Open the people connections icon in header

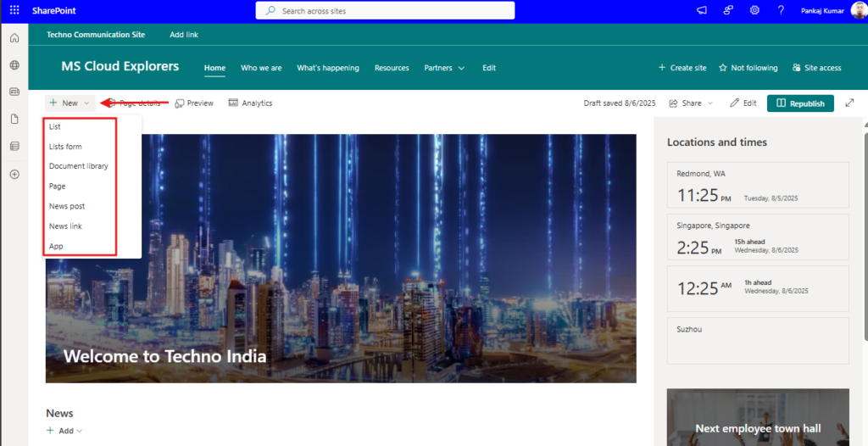pos(728,10)
